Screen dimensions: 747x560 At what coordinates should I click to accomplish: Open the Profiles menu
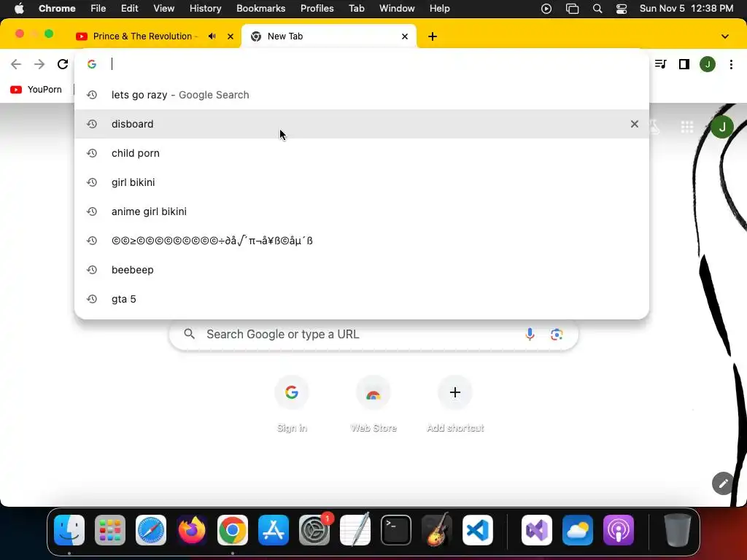click(x=317, y=8)
